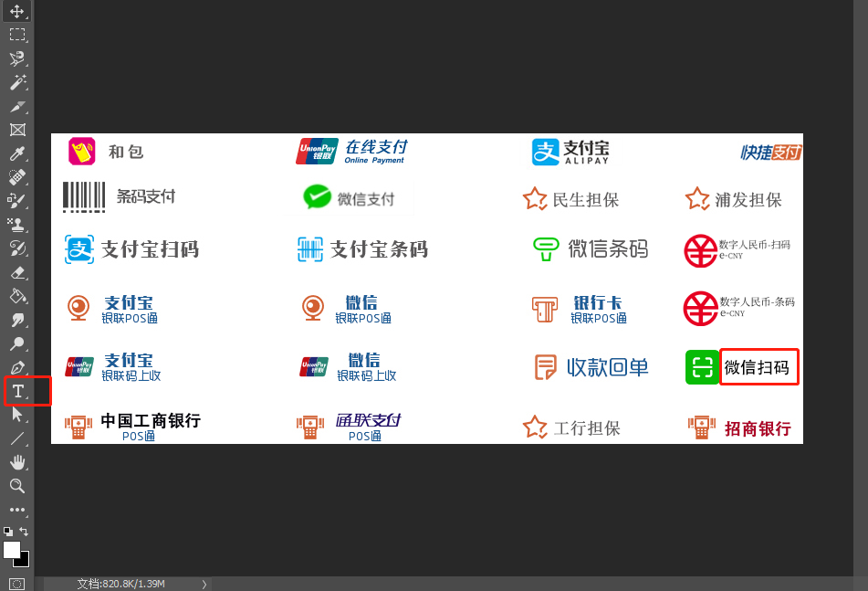Select the Pen tool
The height and width of the screenshot is (591, 868).
click(17, 367)
